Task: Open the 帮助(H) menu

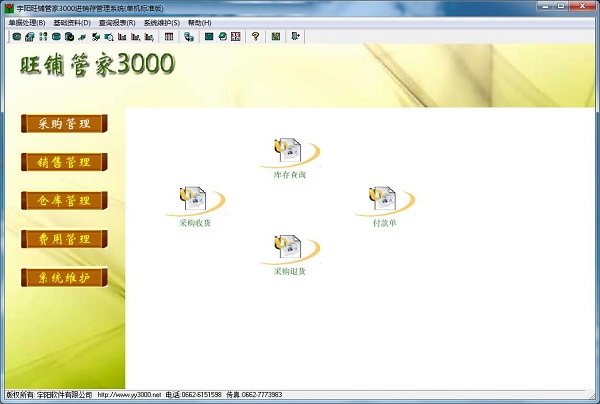Action: [x=200, y=23]
